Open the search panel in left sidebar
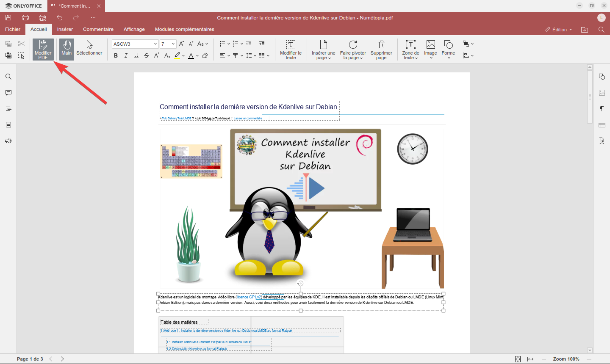The height and width of the screenshot is (364, 610). point(8,77)
